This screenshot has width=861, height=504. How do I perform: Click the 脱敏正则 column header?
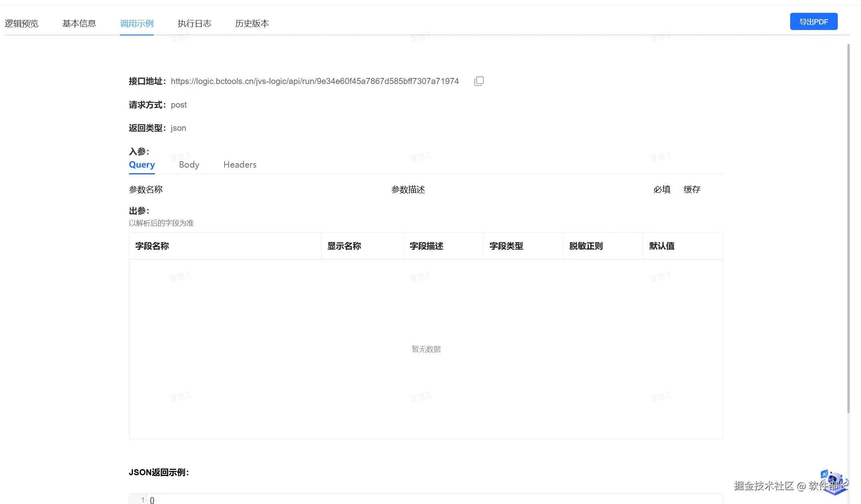tap(586, 246)
